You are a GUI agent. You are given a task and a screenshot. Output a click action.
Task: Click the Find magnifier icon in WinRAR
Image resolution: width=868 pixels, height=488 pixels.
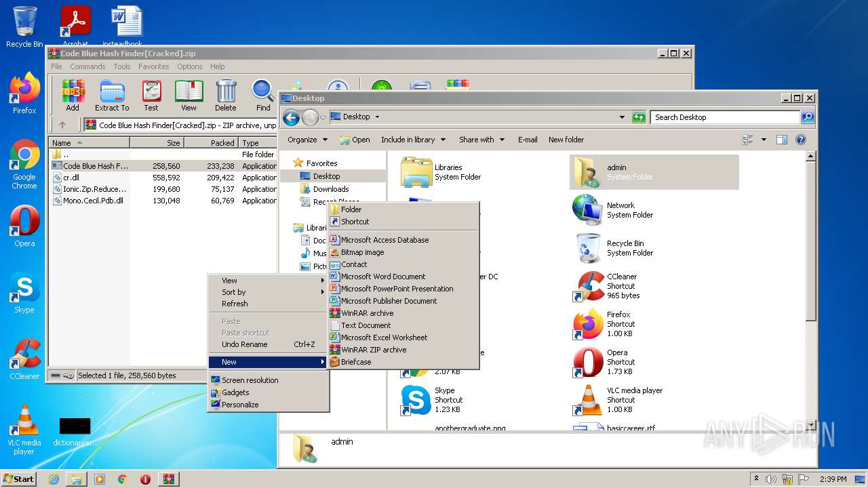[x=263, y=96]
